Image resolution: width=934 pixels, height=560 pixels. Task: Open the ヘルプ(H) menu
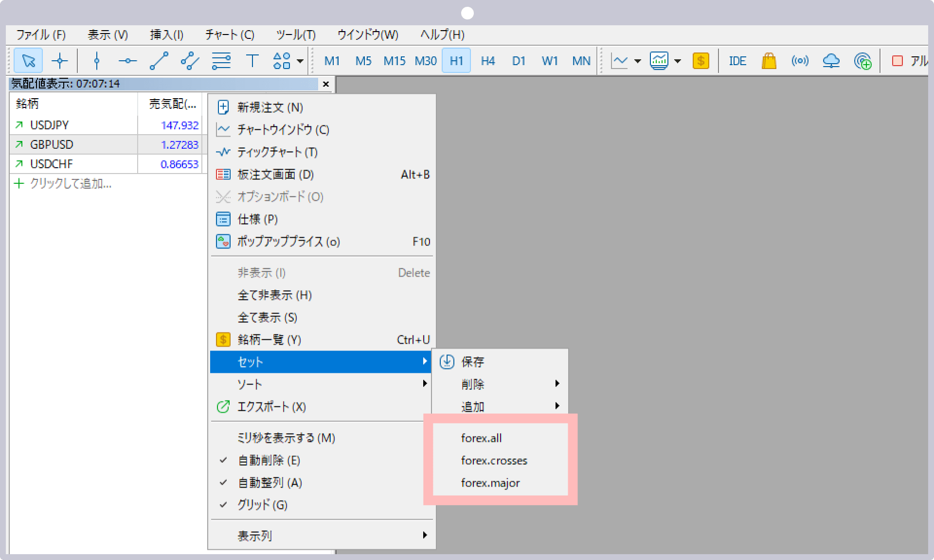pos(442,35)
